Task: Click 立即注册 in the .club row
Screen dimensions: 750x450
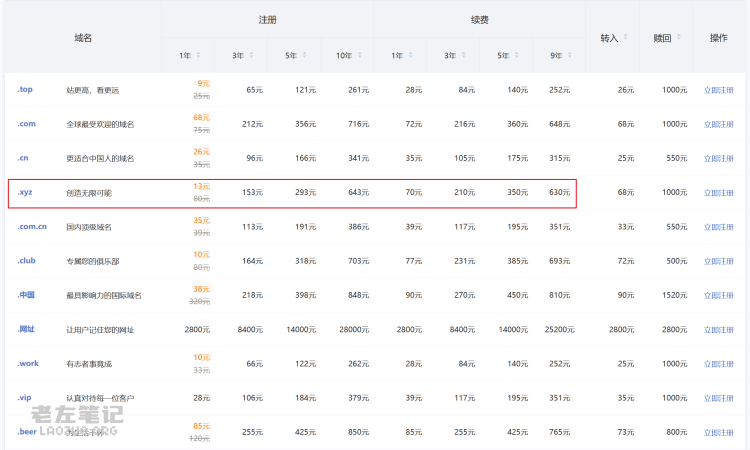Action: [718, 260]
